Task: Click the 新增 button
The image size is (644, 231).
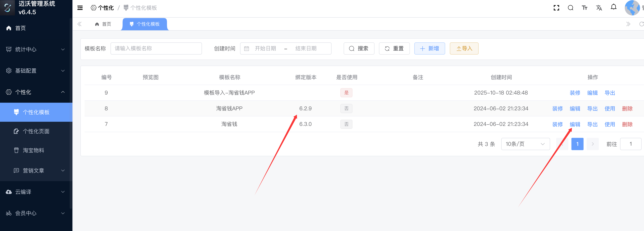Action: [x=430, y=48]
